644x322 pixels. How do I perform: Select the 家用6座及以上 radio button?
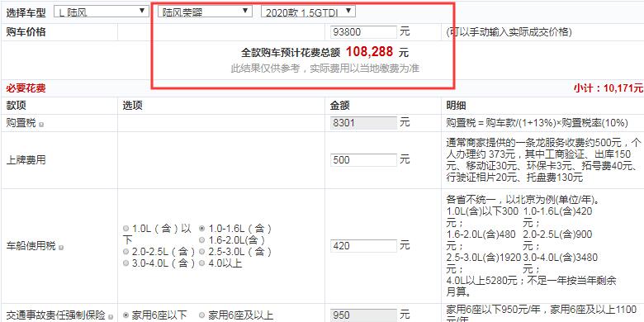point(202,315)
